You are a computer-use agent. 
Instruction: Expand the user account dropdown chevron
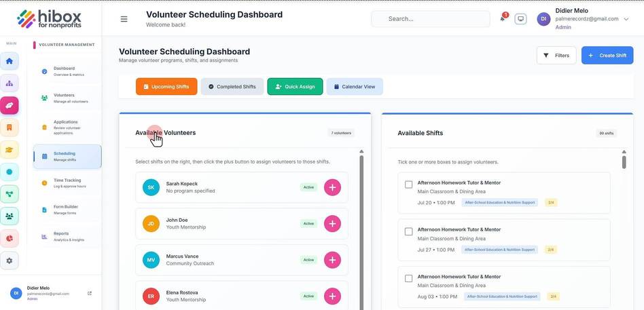(626, 19)
